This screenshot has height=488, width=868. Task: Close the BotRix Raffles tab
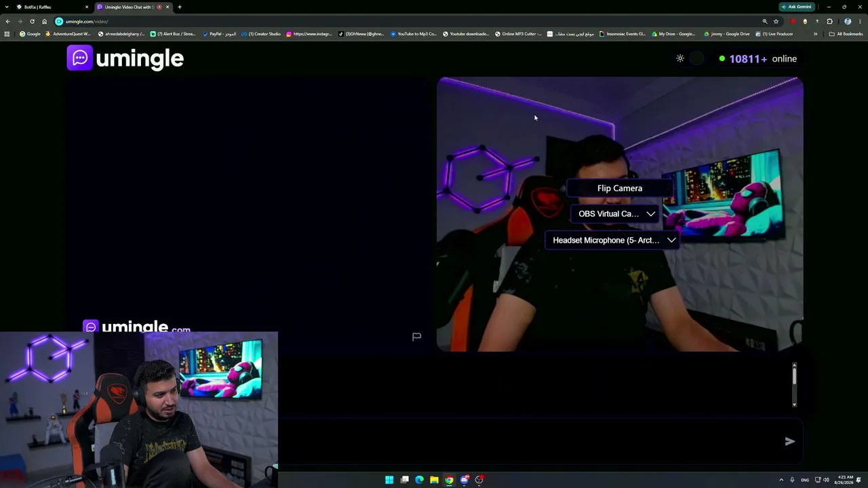[87, 7]
